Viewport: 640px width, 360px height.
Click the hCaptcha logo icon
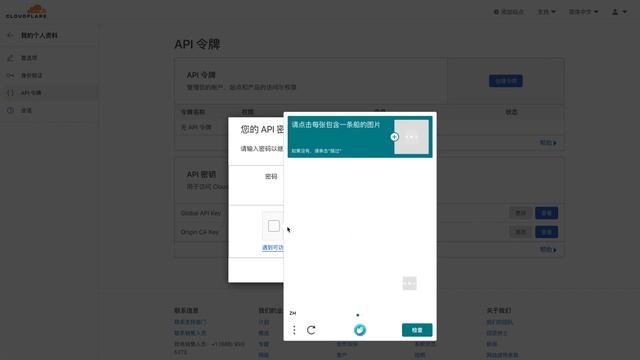[360, 330]
